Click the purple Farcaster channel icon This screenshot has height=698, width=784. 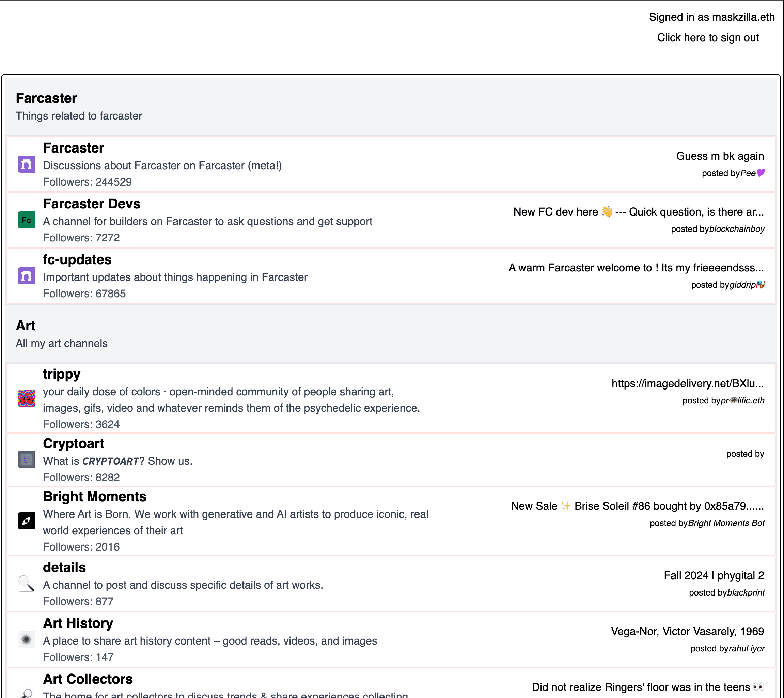point(26,164)
